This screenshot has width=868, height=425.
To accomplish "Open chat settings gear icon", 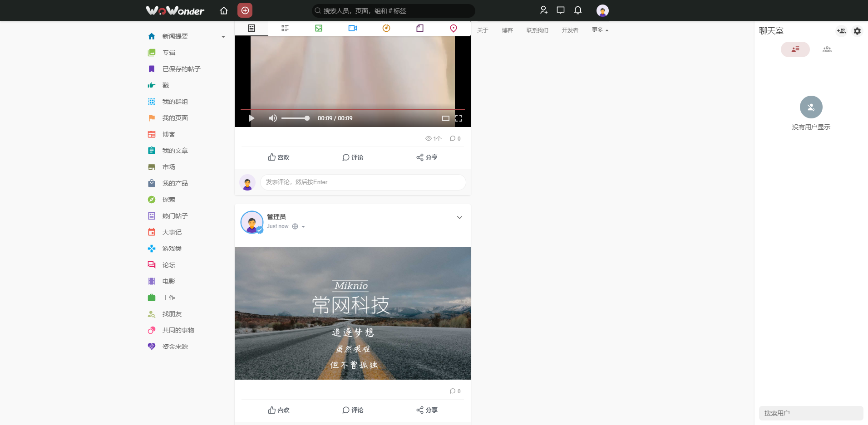I will [858, 31].
